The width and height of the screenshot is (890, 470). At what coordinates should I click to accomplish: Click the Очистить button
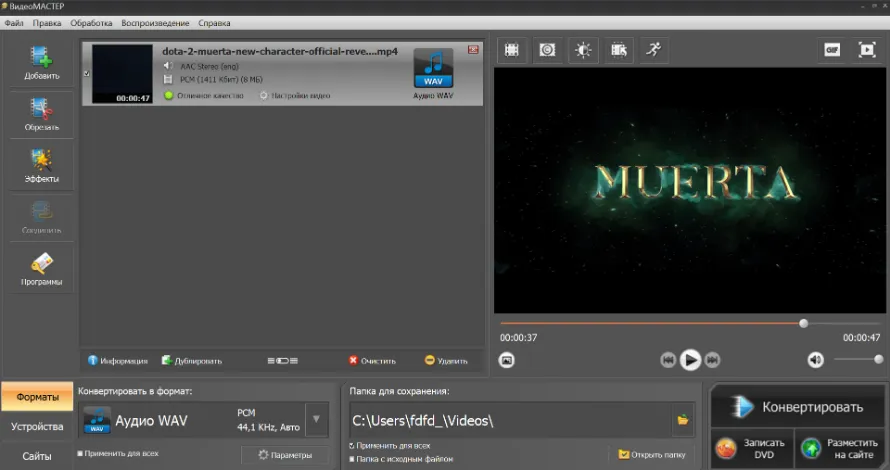point(372,360)
